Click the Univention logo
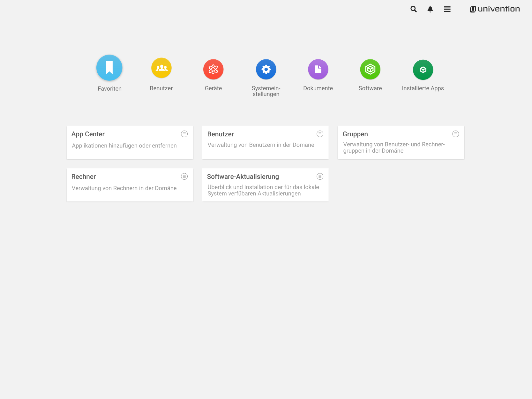The height and width of the screenshot is (399, 532). tap(495, 9)
